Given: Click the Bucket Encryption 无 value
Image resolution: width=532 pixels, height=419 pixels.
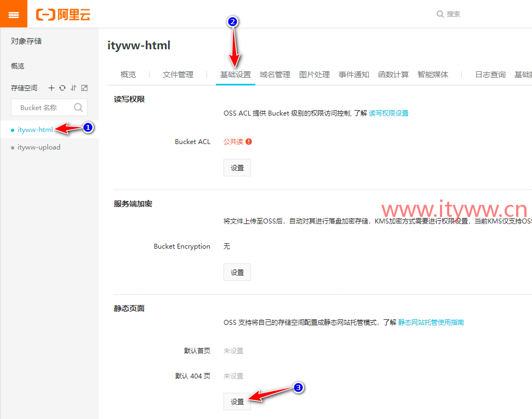Looking at the screenshot, I should 227,246.
